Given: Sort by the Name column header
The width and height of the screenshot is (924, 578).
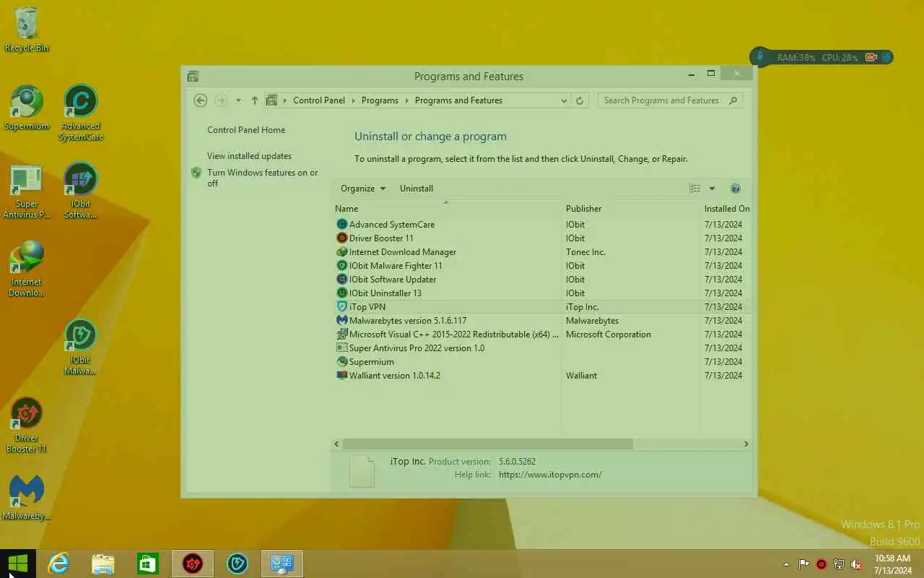Looking at the screenshot, I should pos(446,209).
